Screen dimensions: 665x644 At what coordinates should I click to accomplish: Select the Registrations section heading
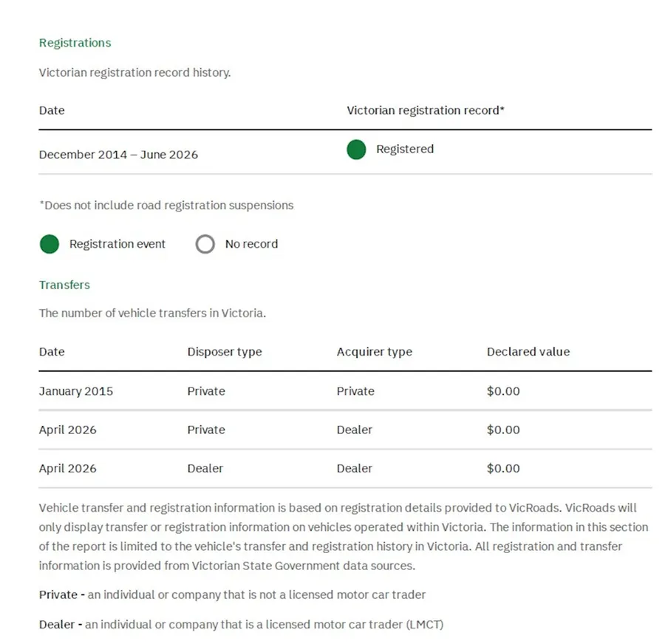pyautogui.click(x=75, y=43)
